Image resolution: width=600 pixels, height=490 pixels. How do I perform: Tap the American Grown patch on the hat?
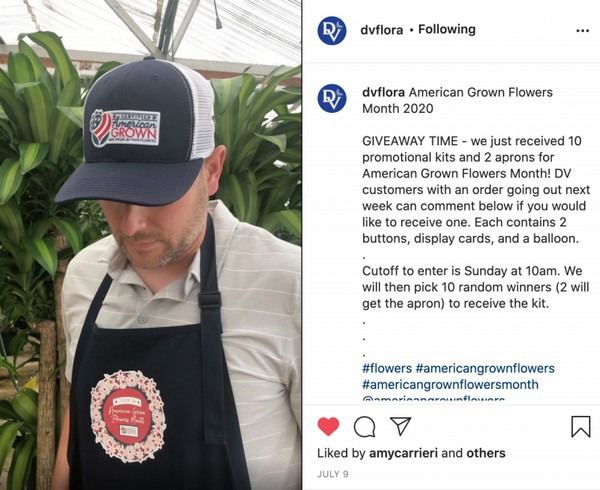tap(125, 128)
